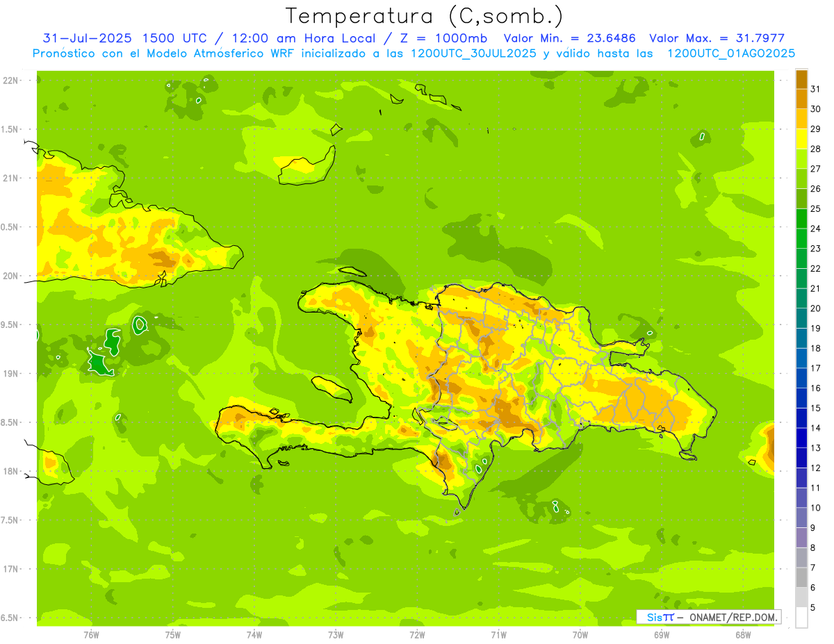Click legend value '28'
This screenshot has width=834, height=644.
point(815,149)
